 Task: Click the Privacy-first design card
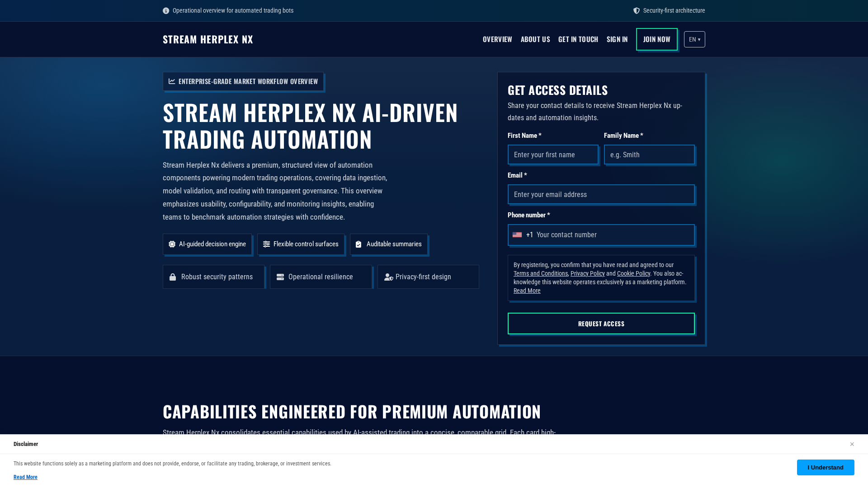(x=428, y=277)
